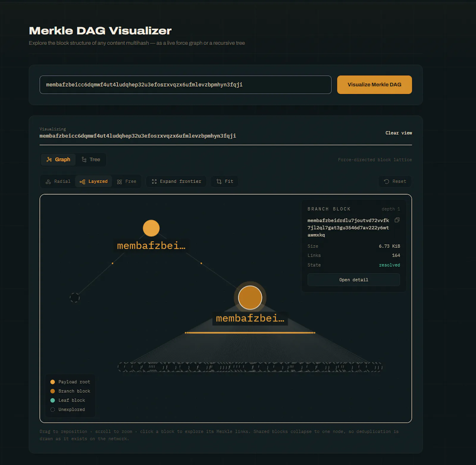Click the 'Force-directed block lattice' caption
This screenshot has width=476, height=465.
click(x=375, y=160)
